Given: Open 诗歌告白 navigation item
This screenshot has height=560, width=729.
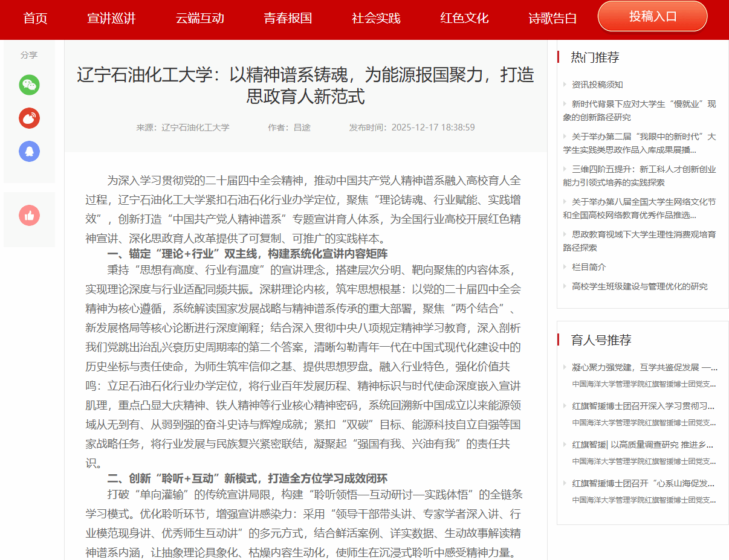Looking at the screenshot, I should pyautogui.click(x=552, y=18).
